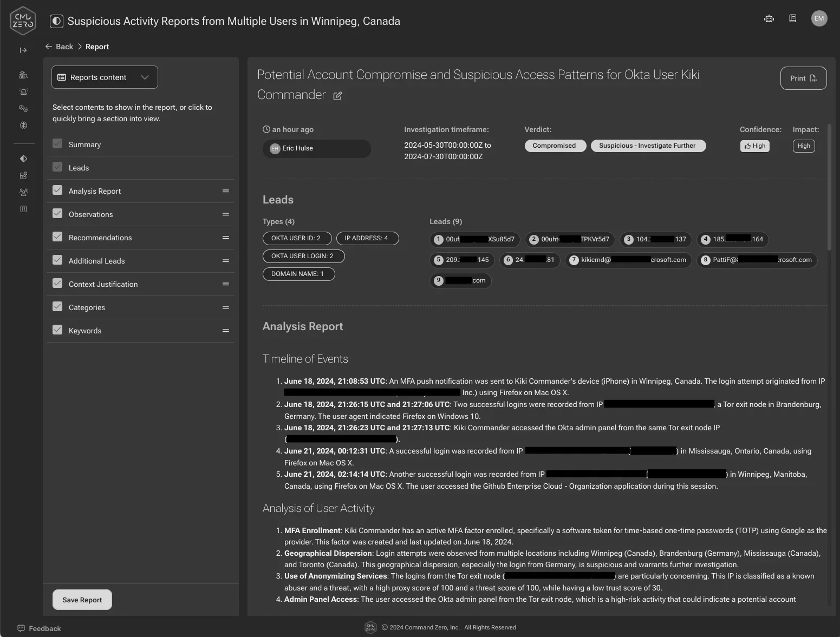Uncheck the Keywords checkbox
Screen dimensions: 840x637
[x=57, y=330]
